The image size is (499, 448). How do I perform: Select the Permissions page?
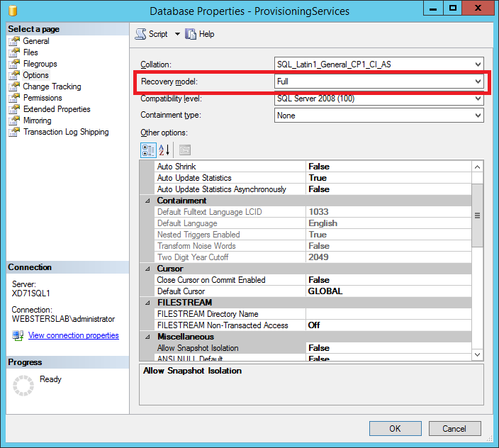coord(43,98)
